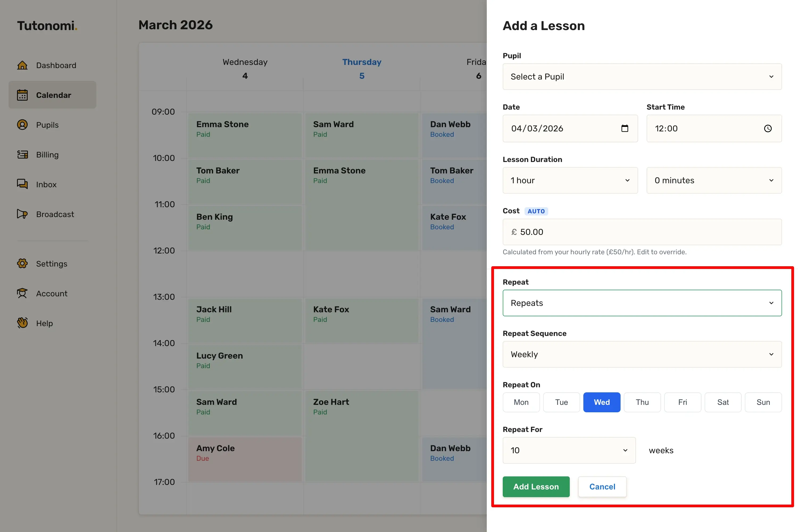Click the Help waving hand icon
This screenshot has height=532, width=798.
click(22, 323)
